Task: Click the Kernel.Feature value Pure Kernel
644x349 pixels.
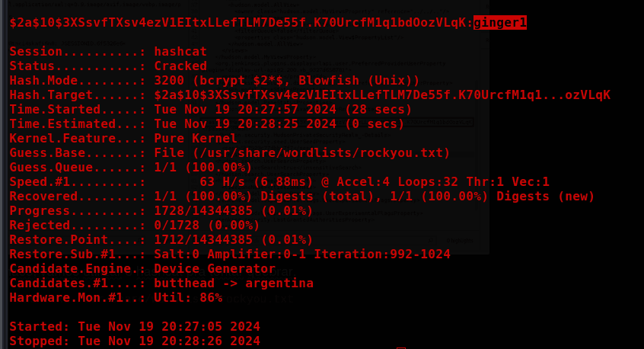Action: click(196, 138)
